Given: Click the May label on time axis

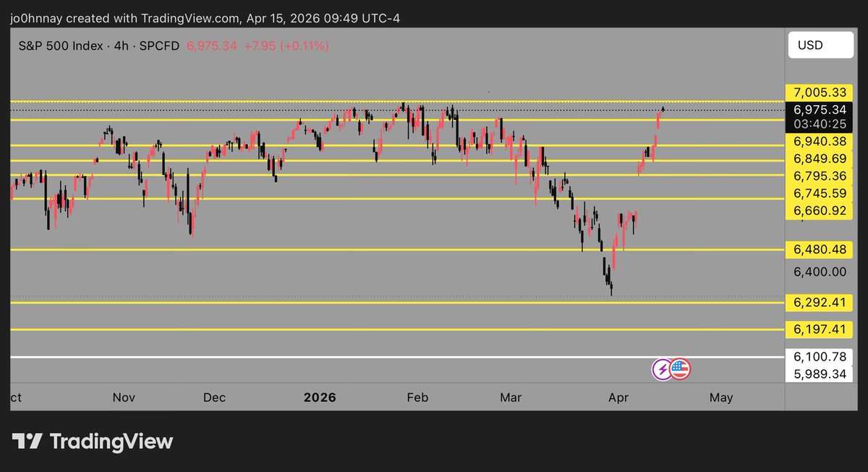Looking at the screenshot, I should 721,397.
